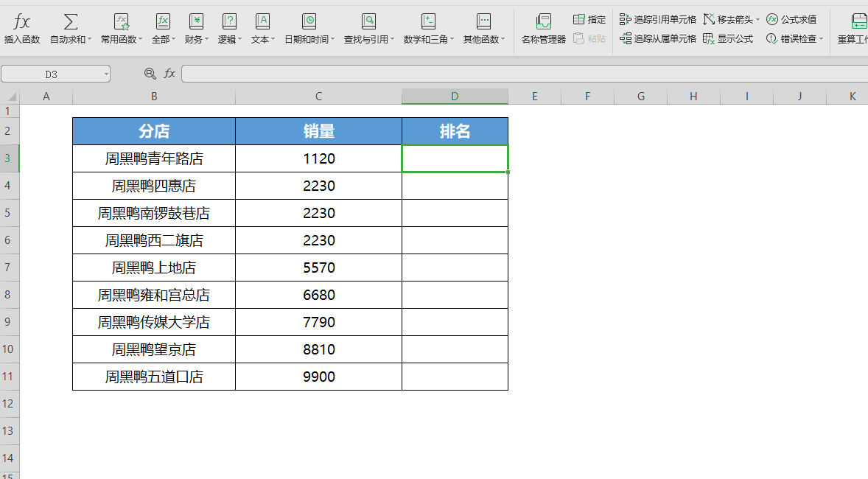Click the Define name (指定) button
The image size is (868, 479).
coord(589,19)
